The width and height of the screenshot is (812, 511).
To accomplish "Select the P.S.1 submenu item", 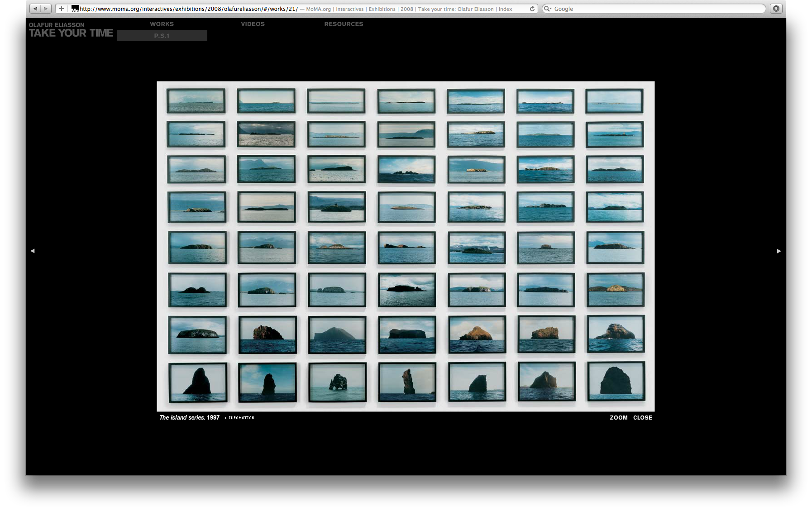I will [x=162, y=36].
